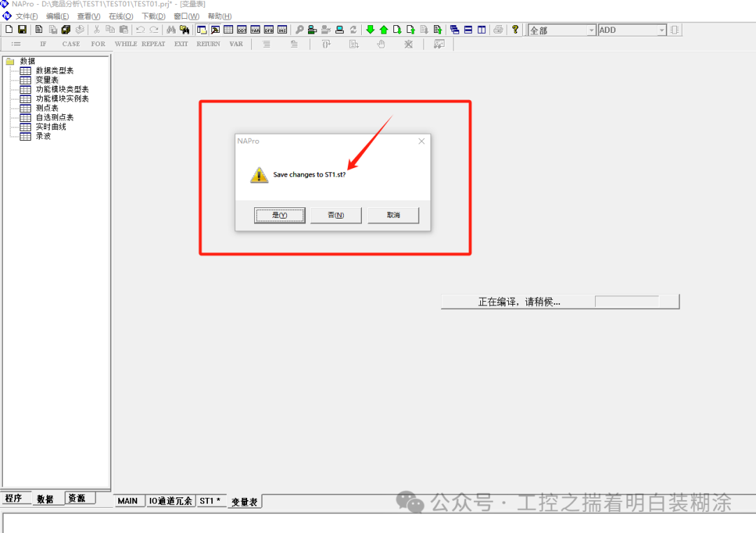Click the binoculars Find icon

171,30
